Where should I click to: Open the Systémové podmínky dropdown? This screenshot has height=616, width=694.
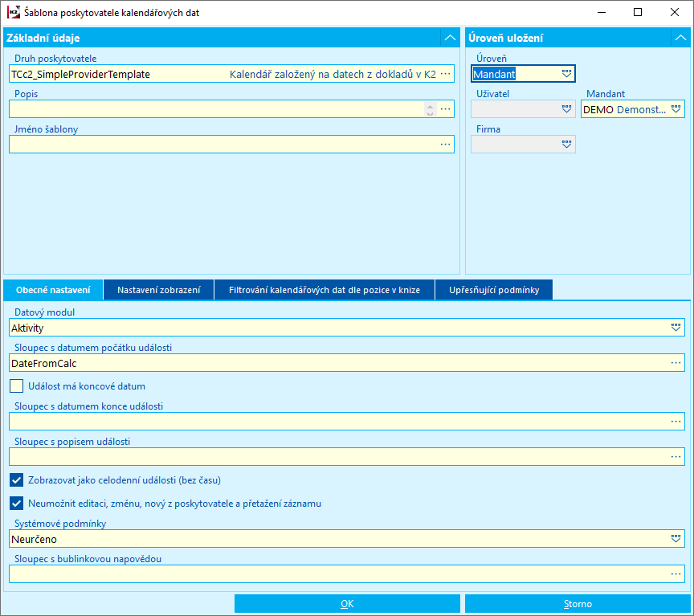pos(676,539)
